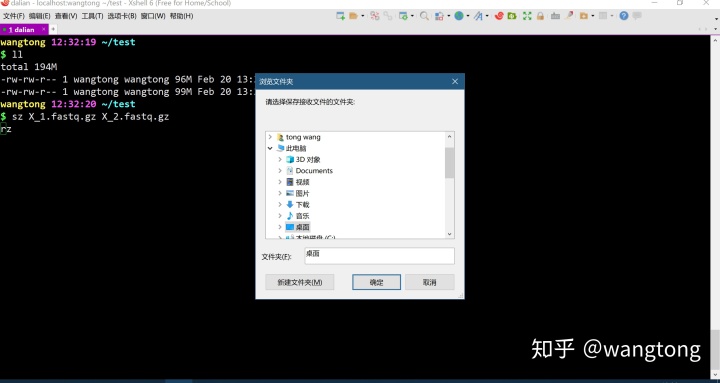Viewport: 720px width, 383px height.
Task: Click the Reconnect link icon
Action: pyautogui.click(x=388, y=16)
